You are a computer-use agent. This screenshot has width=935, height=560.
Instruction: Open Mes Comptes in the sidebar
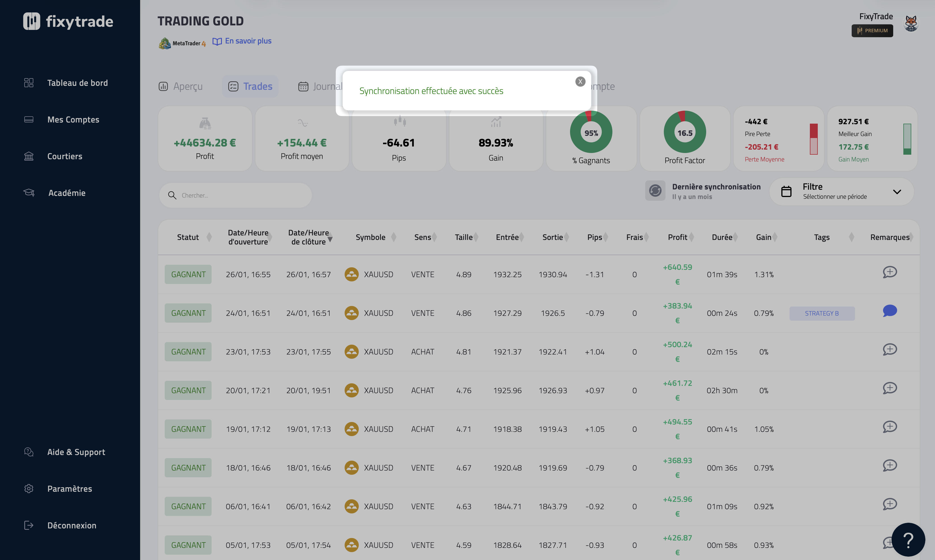pos(73,120)
